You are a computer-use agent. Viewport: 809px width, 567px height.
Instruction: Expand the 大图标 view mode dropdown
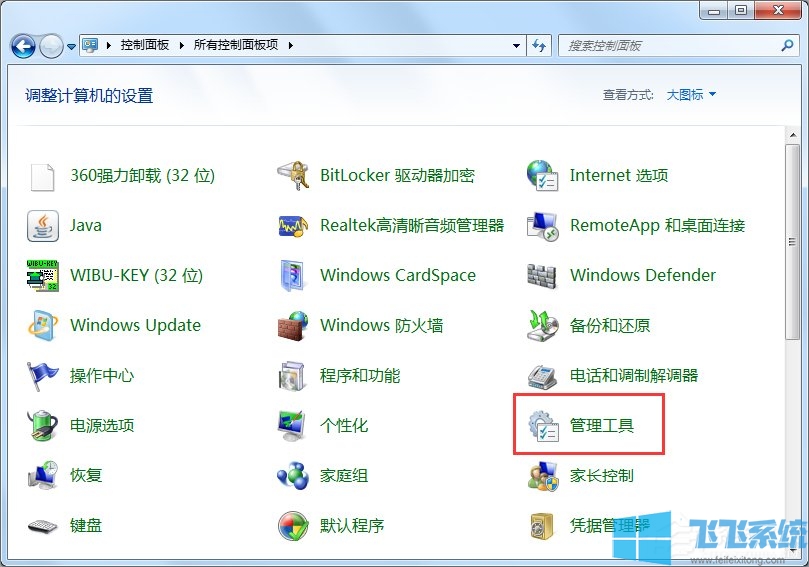(692, 95)
